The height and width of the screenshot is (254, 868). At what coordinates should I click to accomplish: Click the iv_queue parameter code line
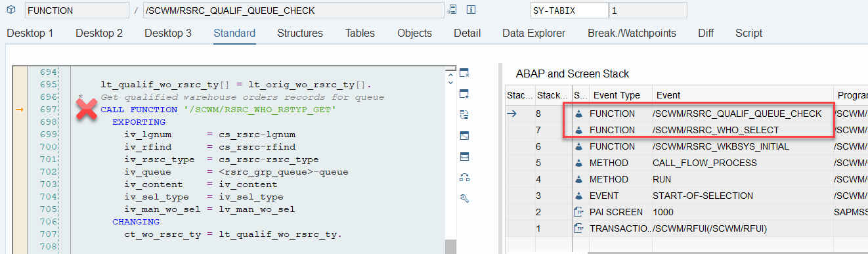coord(236,172)
